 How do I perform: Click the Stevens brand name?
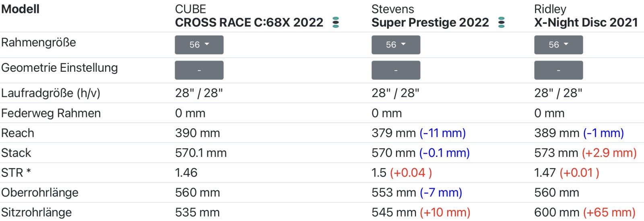point(392,9)
